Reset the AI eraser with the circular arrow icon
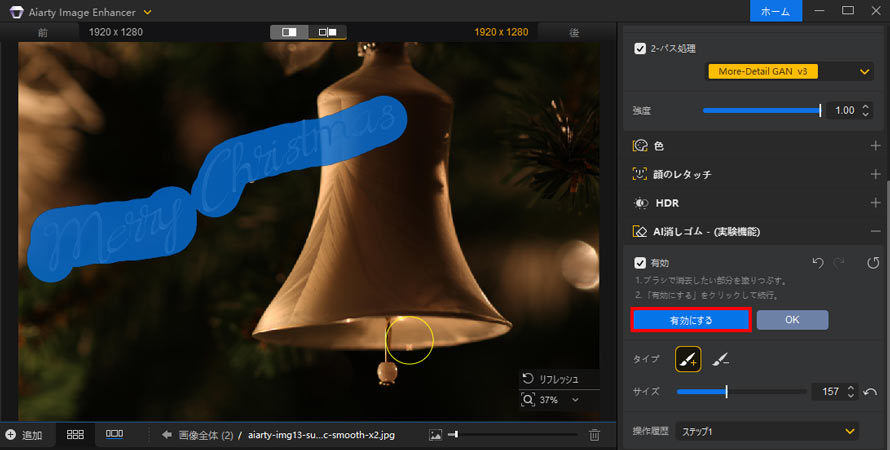The height and width of the screenshot is (450, 890). coord(873,263)
